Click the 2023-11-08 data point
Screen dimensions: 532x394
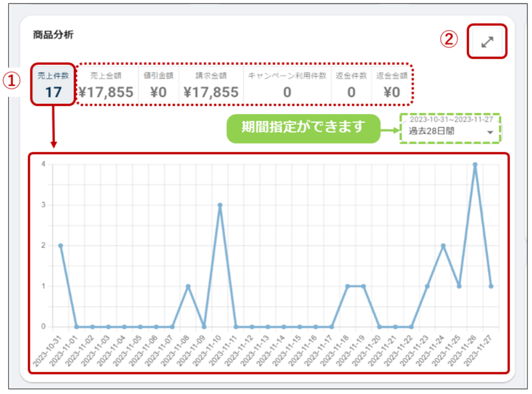point(188,286)
